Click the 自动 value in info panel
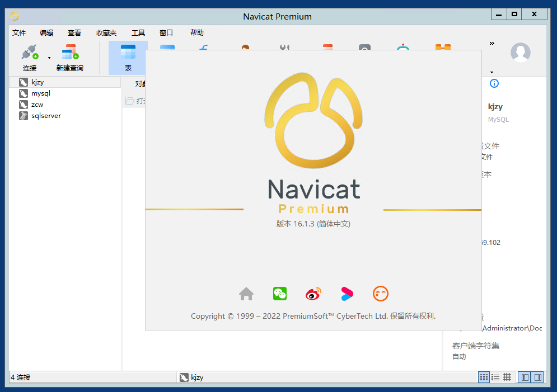Image resolution: width=557 pixels, height=392 pixels. point(459,357)
